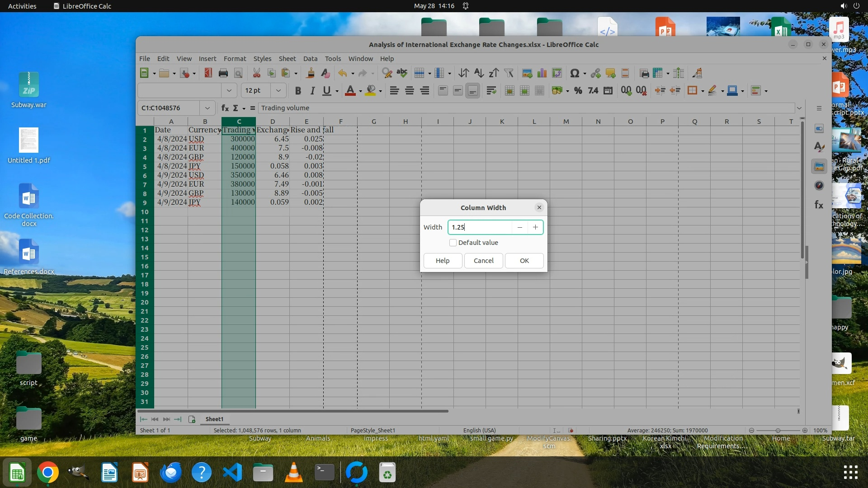Toggle Bold formatting button
Image resolution: width=868 pixels, height=488 pixels.
pyautogui.click(x=298, y=91)
